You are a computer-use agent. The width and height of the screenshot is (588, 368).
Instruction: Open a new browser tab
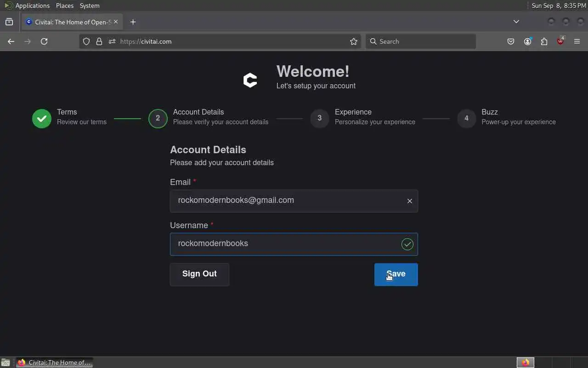click(133, 22)
